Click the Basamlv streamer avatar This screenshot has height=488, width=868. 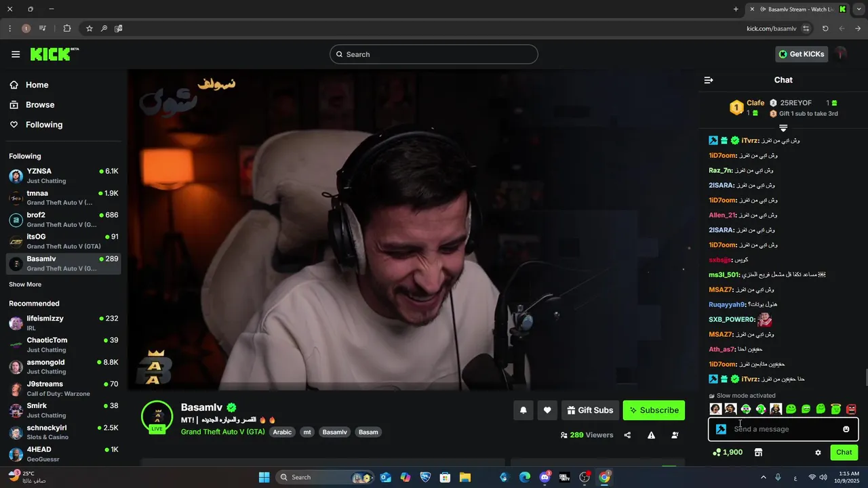coord(157,416)
